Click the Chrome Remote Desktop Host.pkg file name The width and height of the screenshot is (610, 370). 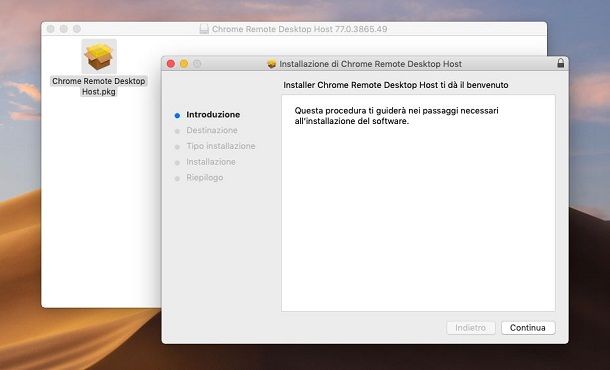click(x=99, y=86)
